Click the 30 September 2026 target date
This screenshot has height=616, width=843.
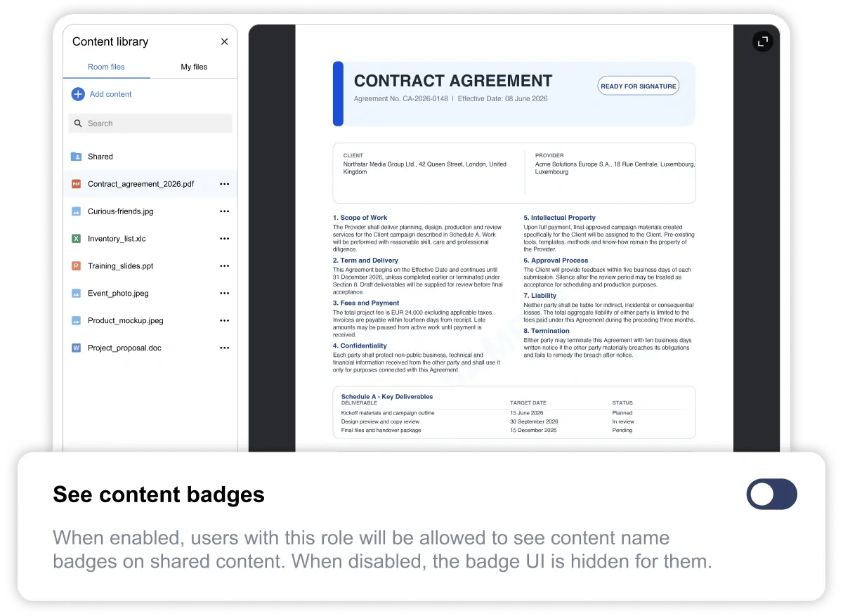pyautogui.click(x=535, y=421)
